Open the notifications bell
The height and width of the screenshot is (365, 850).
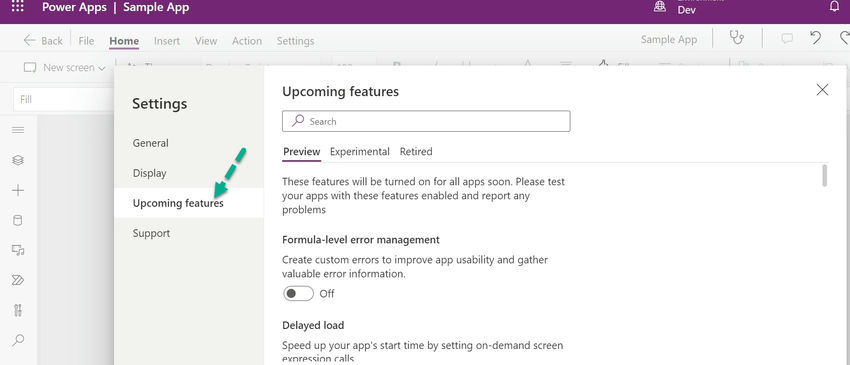834,7
